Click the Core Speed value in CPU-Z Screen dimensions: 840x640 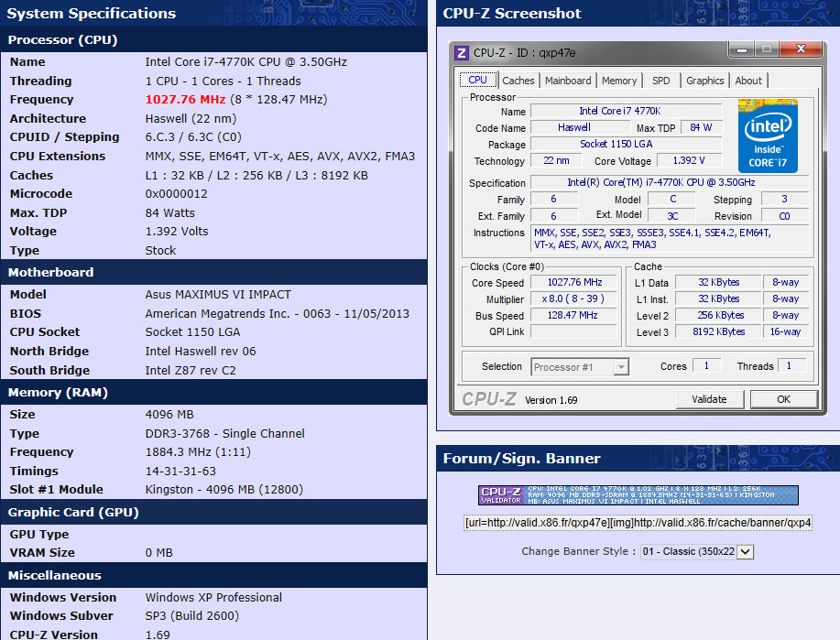click(574, 282)
